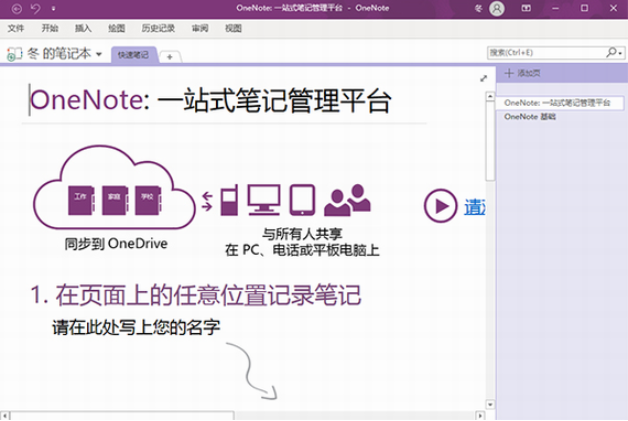Image resolution: width=628 pixels, height=421 pixels.
Task: Click the search box (Ctrl+E)
Action: (545, 51)
